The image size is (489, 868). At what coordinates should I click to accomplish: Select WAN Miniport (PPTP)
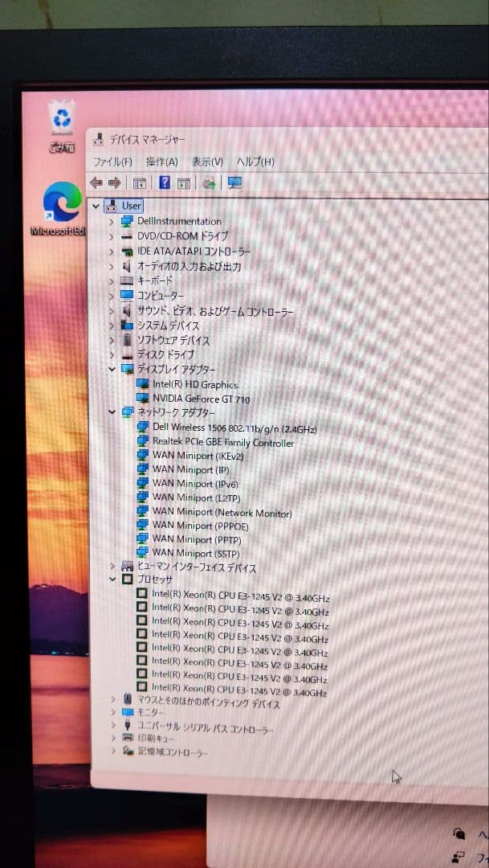(197, 540)
